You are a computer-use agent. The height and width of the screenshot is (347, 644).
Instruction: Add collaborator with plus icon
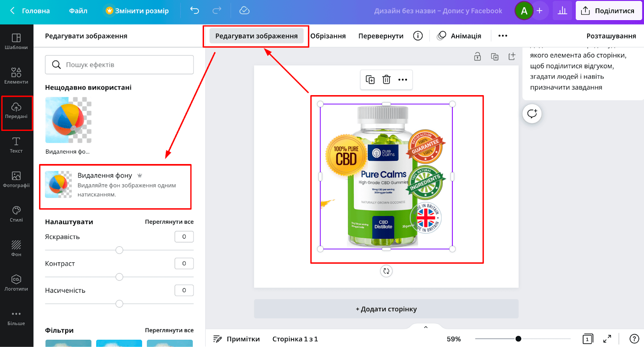coord(540,11)
